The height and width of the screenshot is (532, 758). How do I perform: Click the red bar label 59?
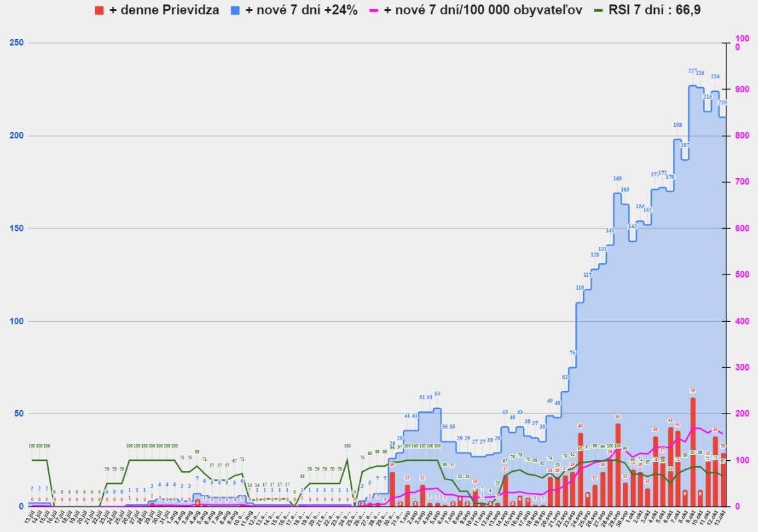[693, 391]
